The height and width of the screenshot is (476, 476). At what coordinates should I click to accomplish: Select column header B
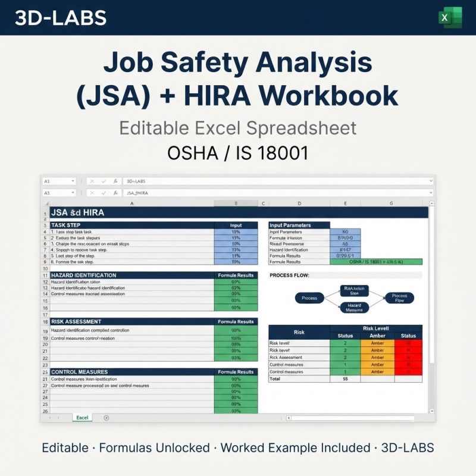[236, 203]
